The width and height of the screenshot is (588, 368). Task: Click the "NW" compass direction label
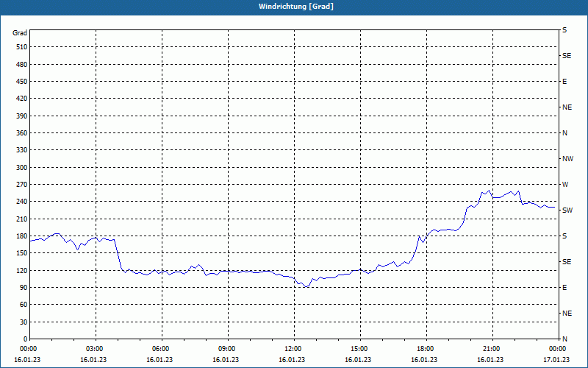(x=567, y=159)
